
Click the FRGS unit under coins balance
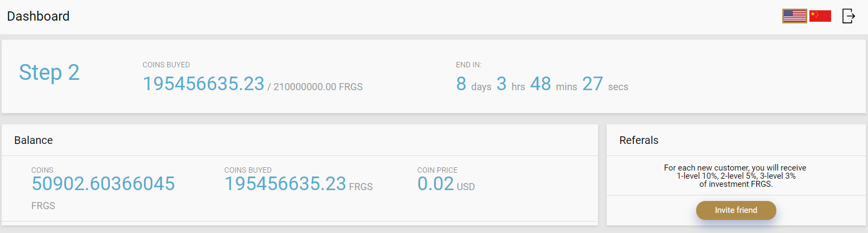coord(43,206)
